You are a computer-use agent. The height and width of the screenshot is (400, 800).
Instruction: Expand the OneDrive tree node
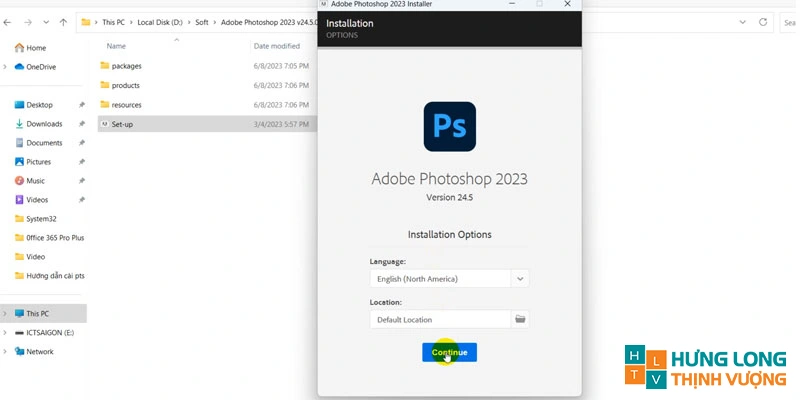click(6, 67)
